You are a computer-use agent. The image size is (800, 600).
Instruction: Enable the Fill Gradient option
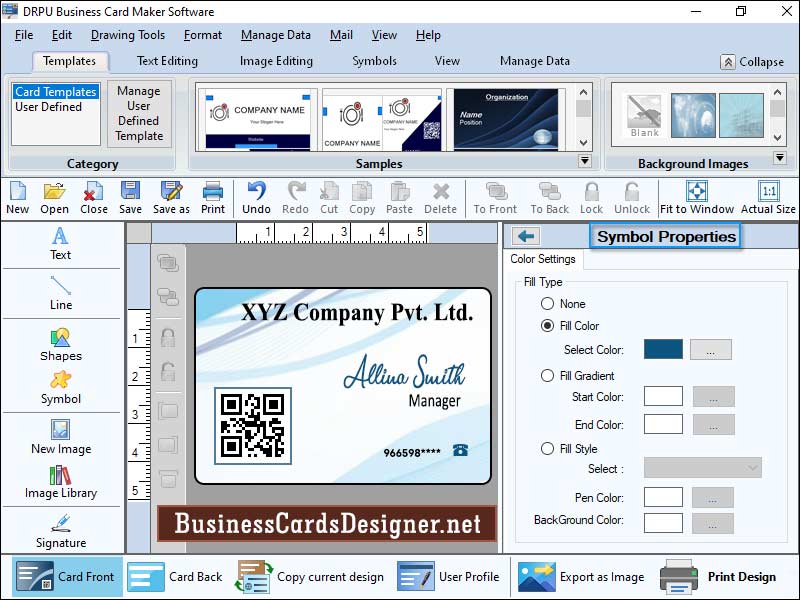tap(548, 373)
